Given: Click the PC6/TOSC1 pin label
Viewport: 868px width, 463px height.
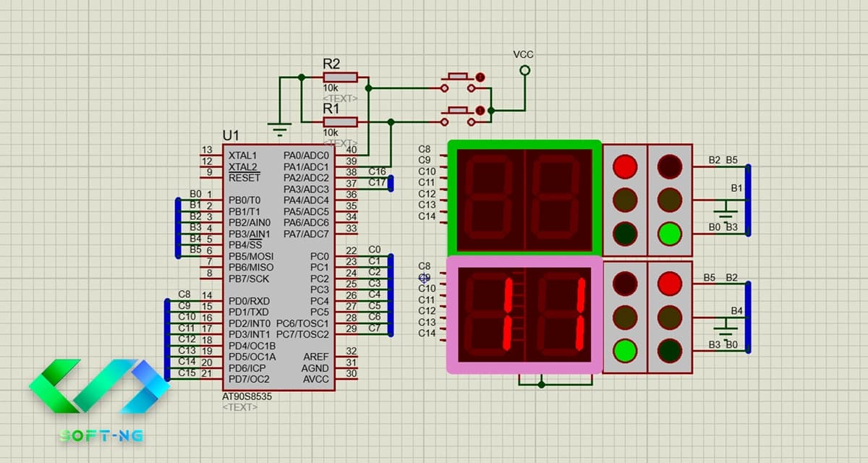Looking at the screenshot, I should coord(303,323).
